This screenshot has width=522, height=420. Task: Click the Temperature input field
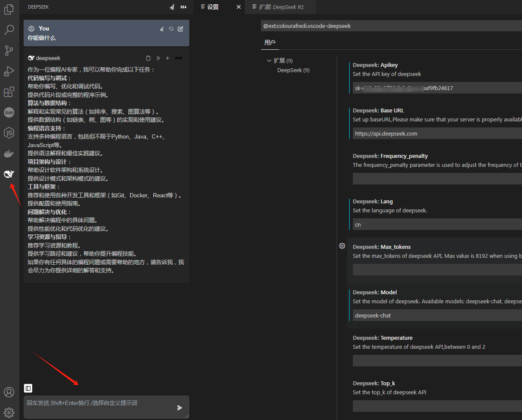(x=437, y=360)
